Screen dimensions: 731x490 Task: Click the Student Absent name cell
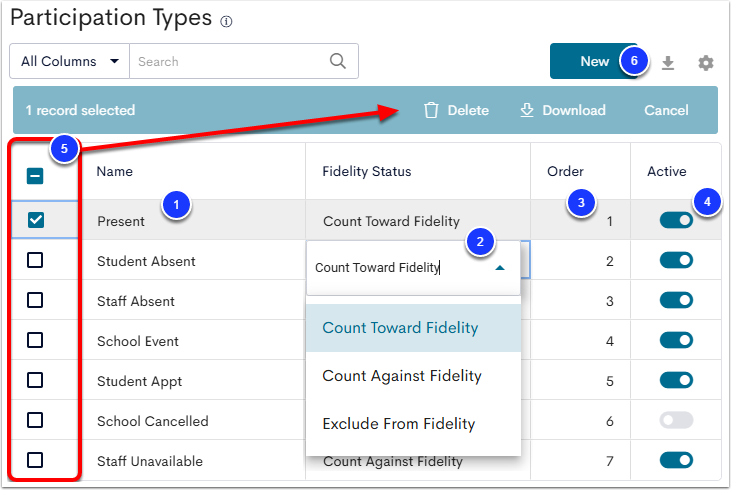tap(192, 261)
